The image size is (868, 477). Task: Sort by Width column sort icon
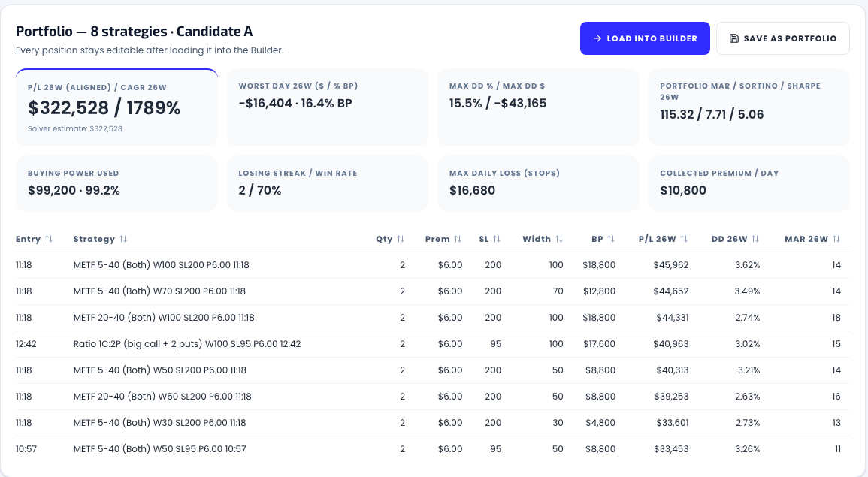[x=559, y=239]
